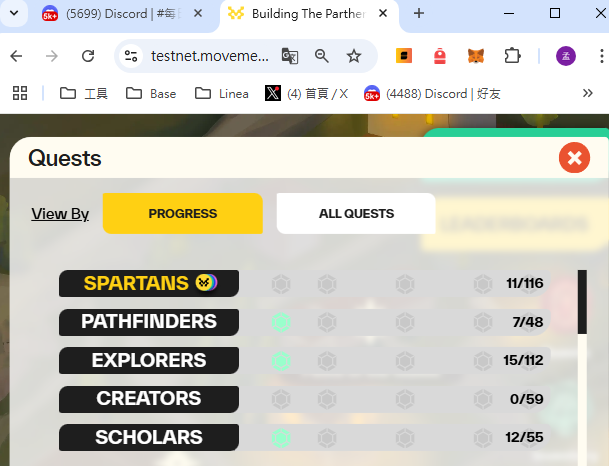
Task: Open the PATHFINDERS quest category
Action: coord(149,322)
